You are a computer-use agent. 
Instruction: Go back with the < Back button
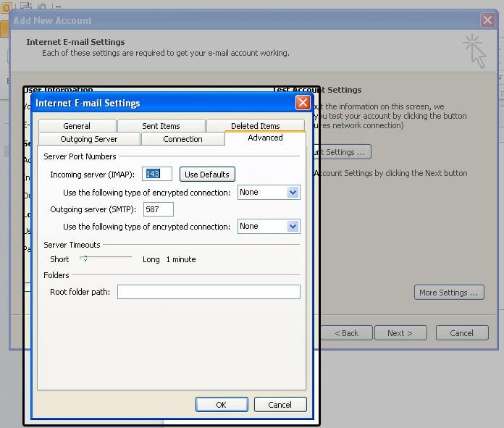coord(346,333)
